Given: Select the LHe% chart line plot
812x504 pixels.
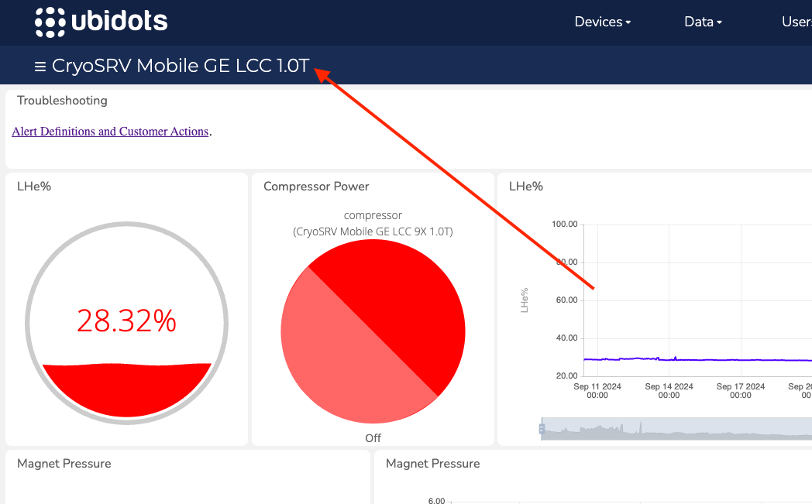Looking at the screenshot, I should click(x=697, y=359).
